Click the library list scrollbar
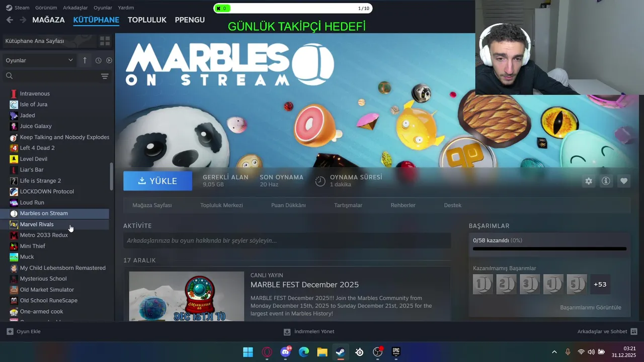This screenshot has height=362, width=644. pyautogui.click(x=112, y=176)
